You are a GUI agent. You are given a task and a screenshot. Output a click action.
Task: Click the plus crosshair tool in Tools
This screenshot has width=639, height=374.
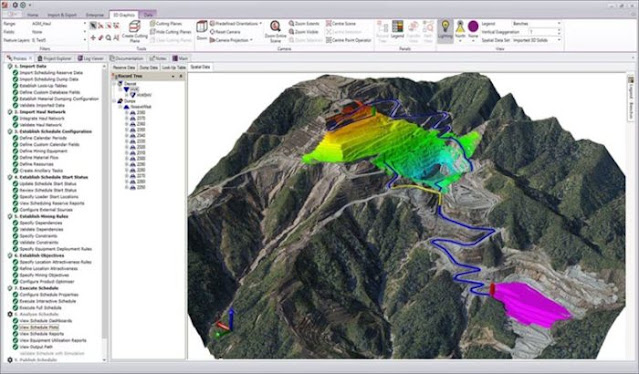click(93, 38)
